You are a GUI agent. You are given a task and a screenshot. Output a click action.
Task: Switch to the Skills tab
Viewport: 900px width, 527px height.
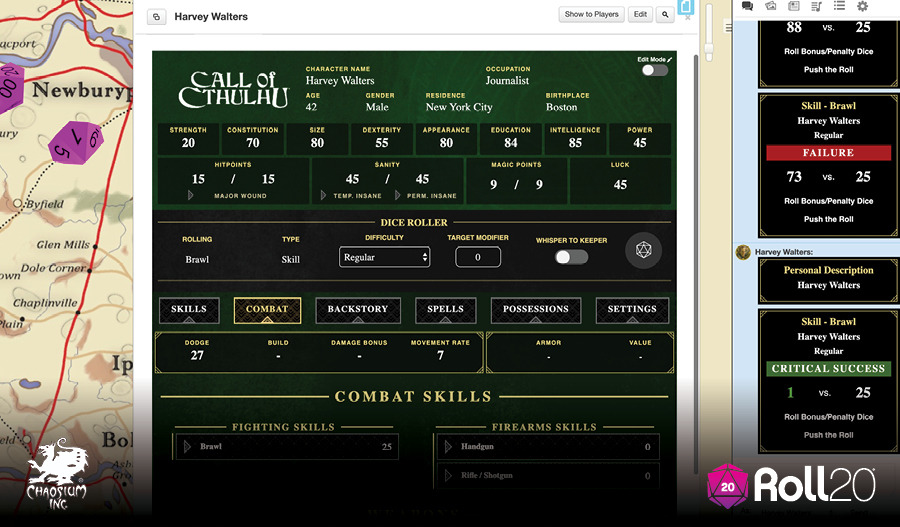[x=189, y=310]
